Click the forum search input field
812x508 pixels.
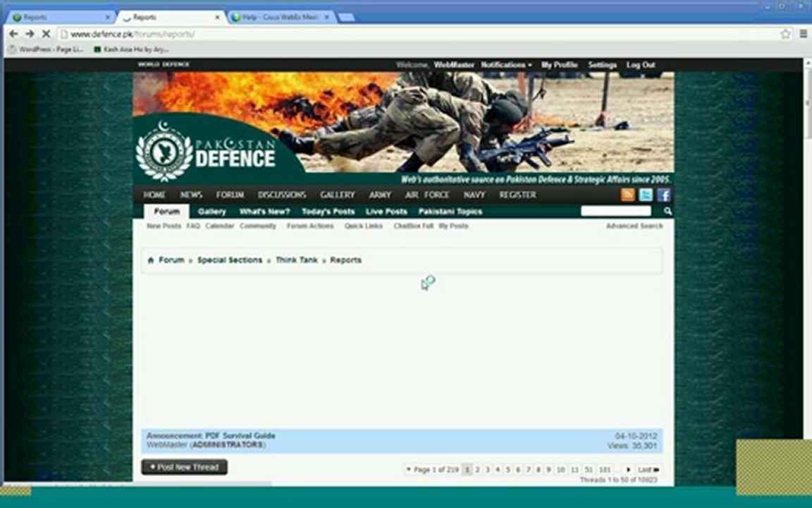[616, 211]
